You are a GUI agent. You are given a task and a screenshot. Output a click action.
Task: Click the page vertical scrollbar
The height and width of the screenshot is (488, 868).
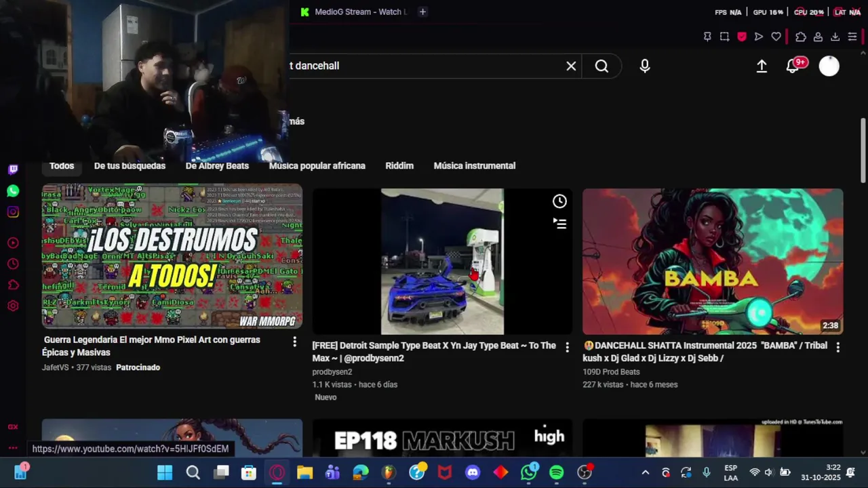click(863, 150)
